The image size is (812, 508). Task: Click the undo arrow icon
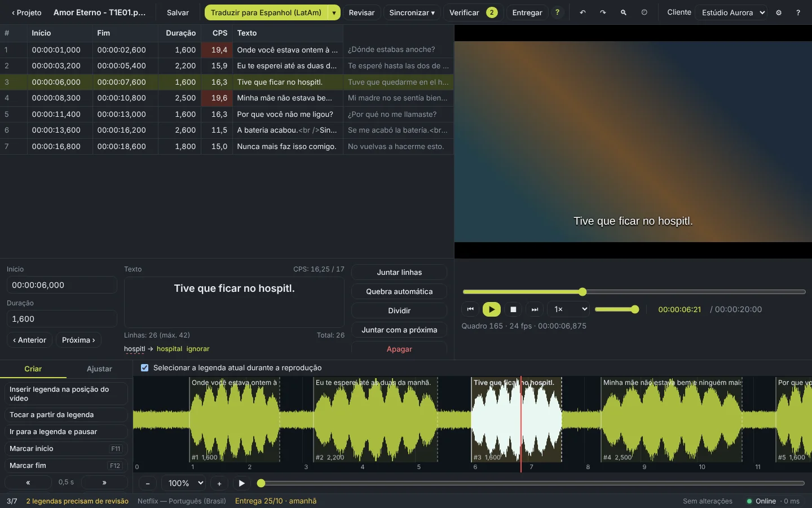tap(582, 12)
